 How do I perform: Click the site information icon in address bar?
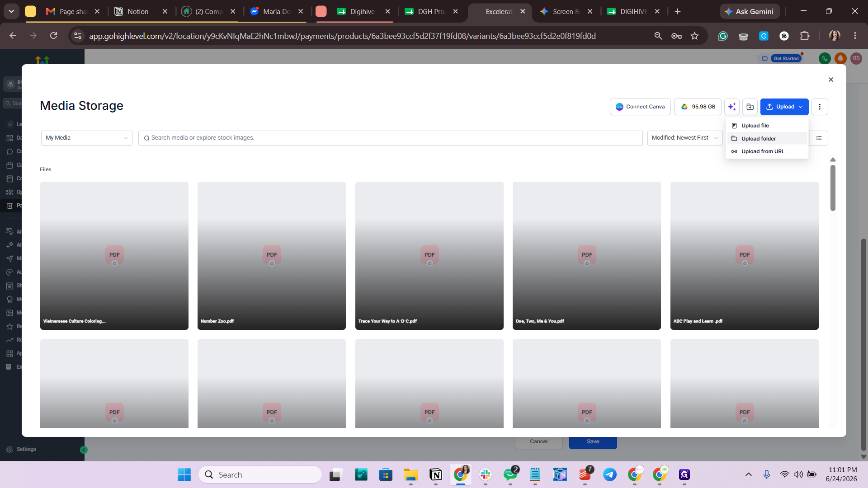78,36
